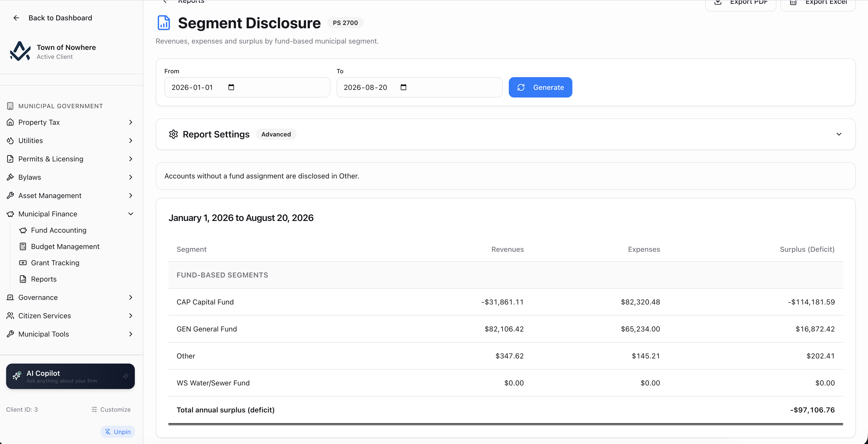Click the Other segment revenue $347.62
Viewport: 868px width, 444px height.
point(510,356)
